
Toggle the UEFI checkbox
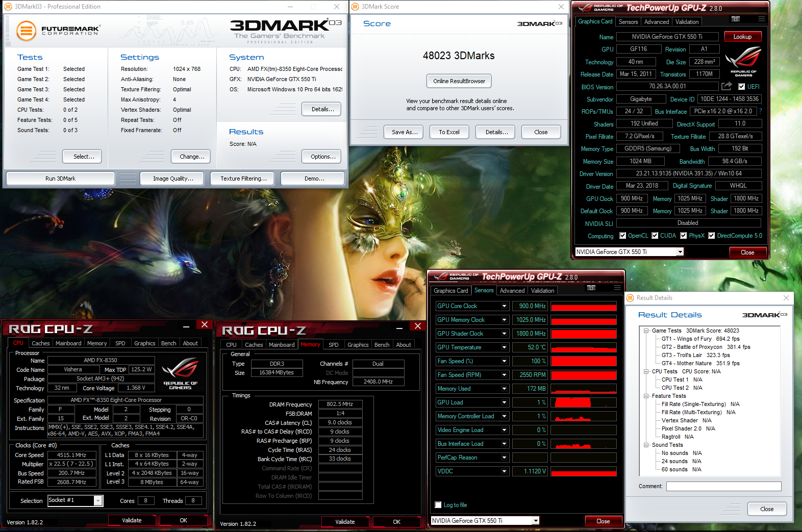click(742, 87)
